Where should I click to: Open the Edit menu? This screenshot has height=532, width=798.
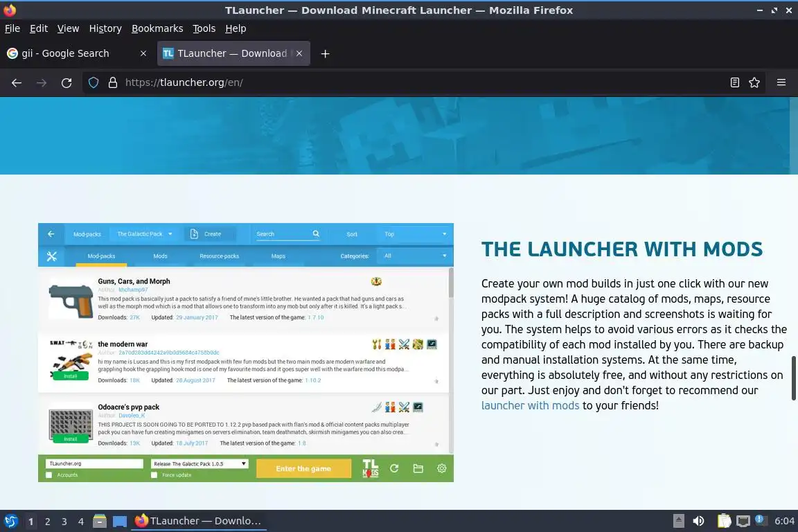39,28
